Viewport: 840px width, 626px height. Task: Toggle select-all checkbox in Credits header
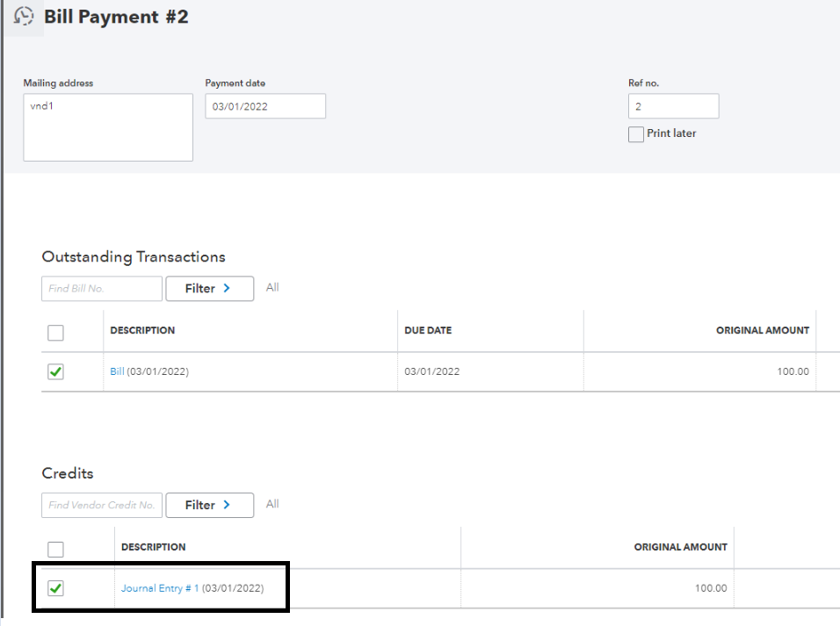click(55, 550)
